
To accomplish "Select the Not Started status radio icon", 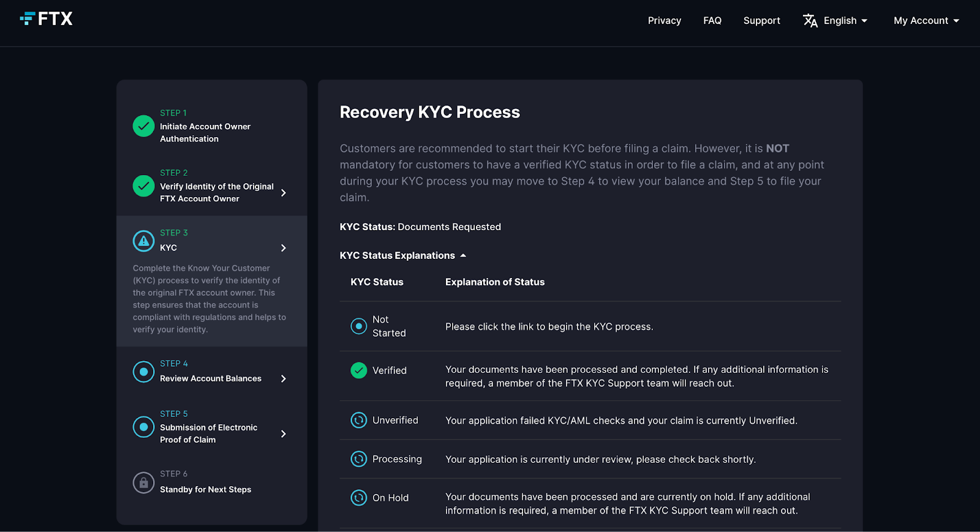I will pos(359,326).
